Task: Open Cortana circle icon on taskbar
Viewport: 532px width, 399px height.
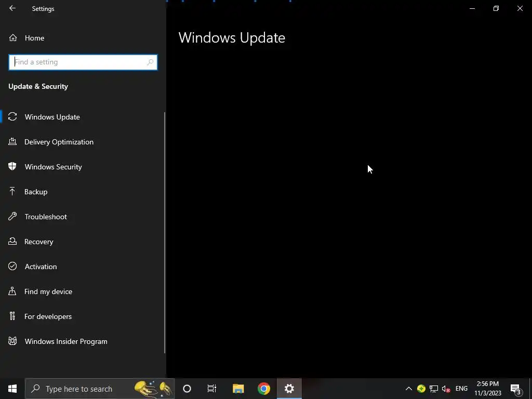Action: (187, 389)
